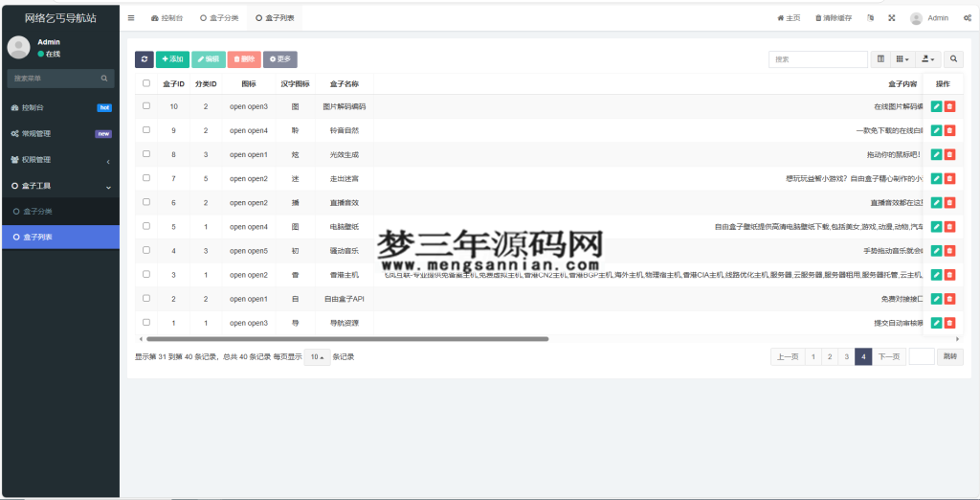Click the refresh table button
Viewport: 980px width, 500px height.
pos(145,58)
